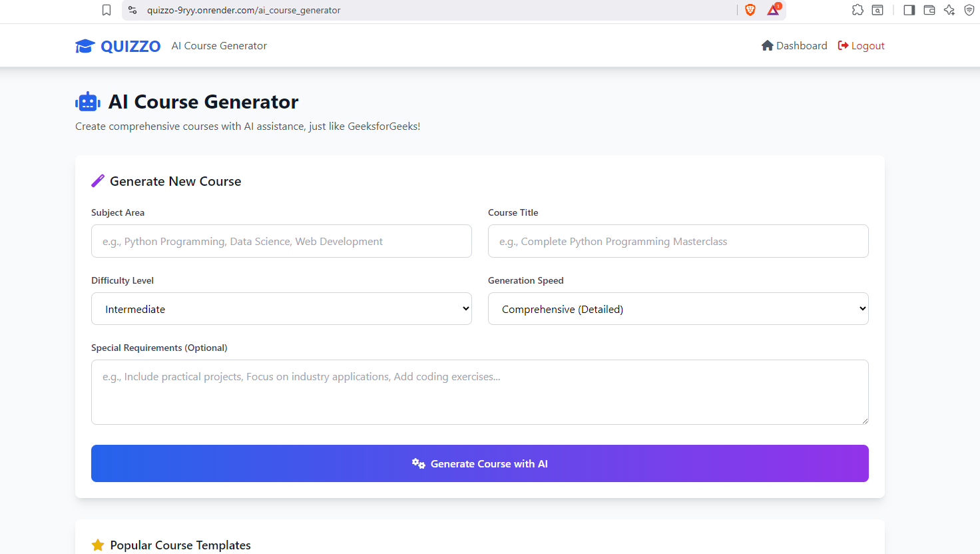
Task: Open the Brave Rewards triangle icon
Action: pyautogui.click(x=774, y=9)
